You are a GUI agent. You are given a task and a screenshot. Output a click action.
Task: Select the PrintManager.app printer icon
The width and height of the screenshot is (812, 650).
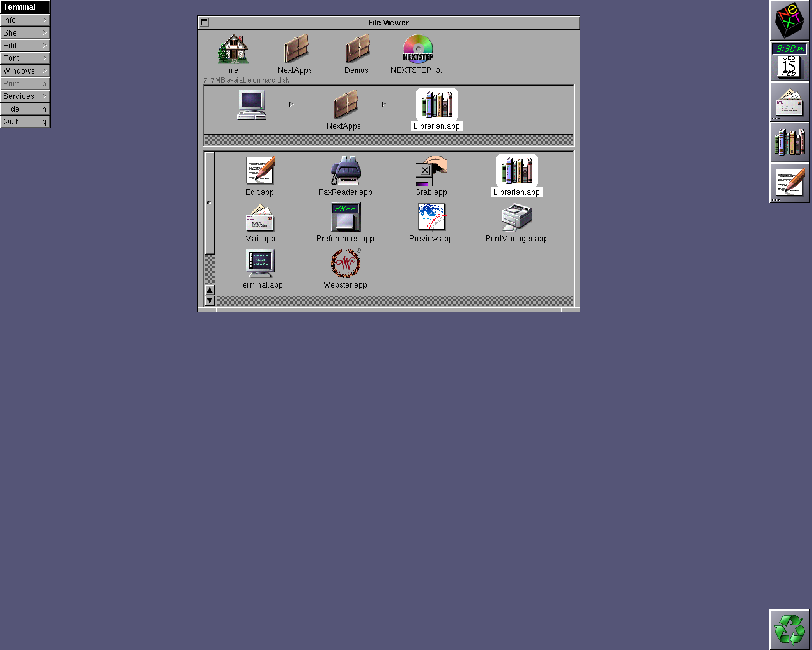(x=517, y=218)
